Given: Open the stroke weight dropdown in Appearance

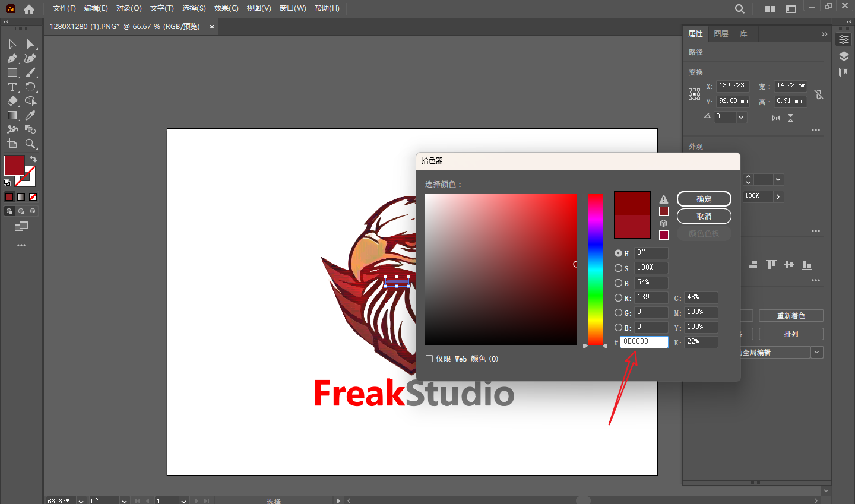Looking at the screenshot, I should [x=778, y=179].
